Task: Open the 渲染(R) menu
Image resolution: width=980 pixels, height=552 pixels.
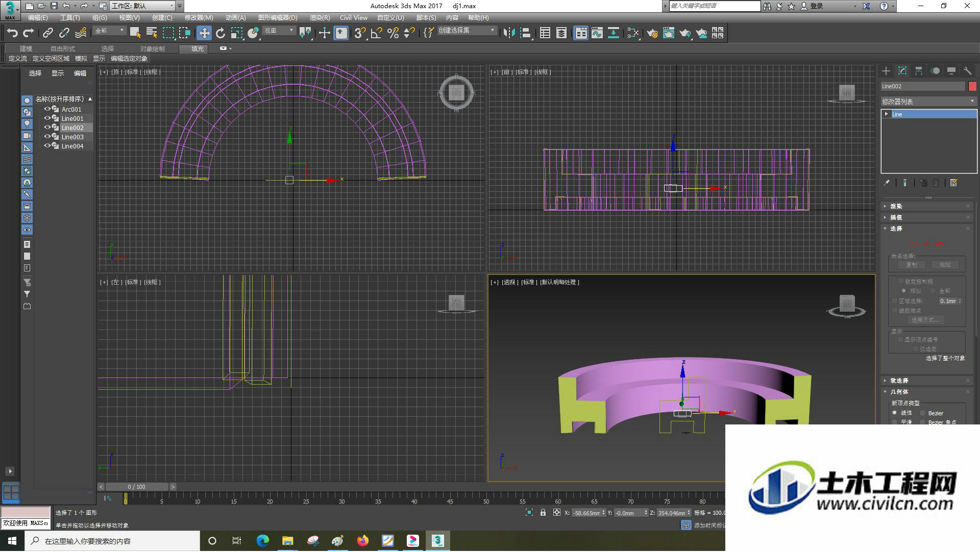Action: coord(320,18)
